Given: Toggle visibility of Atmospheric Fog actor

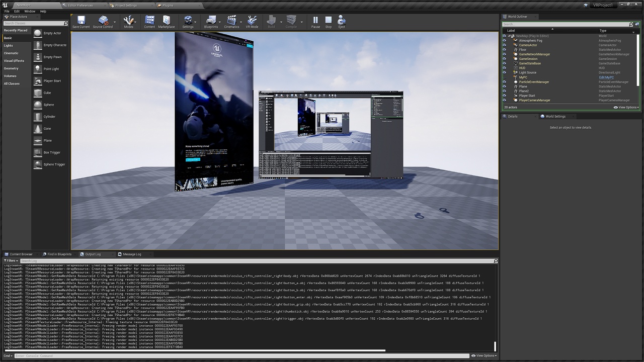Looking at the screenshot, I should (505, 41).
